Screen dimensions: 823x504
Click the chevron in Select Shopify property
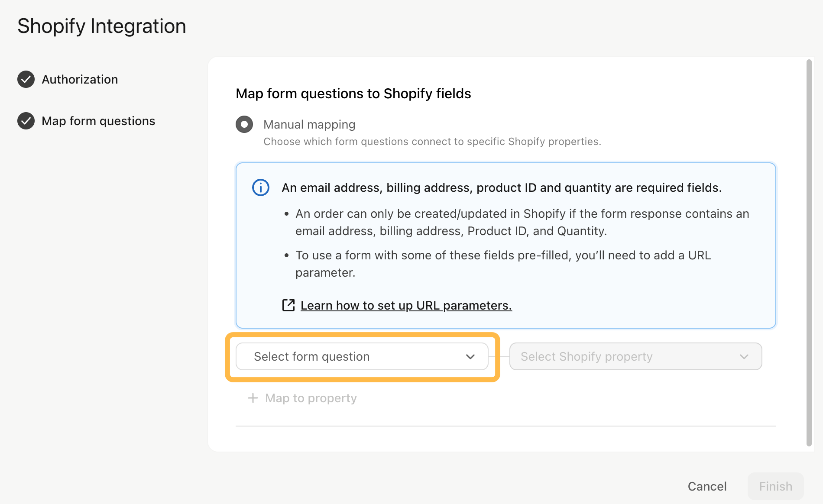744,356
